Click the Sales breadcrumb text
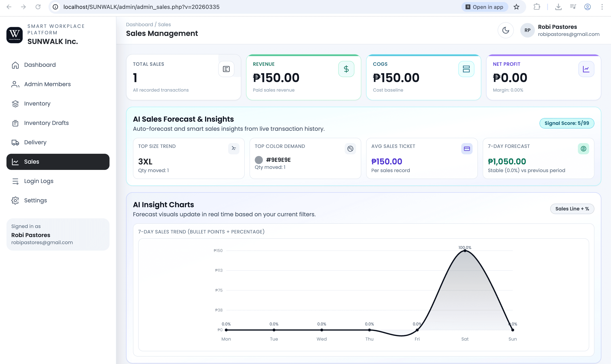Image resolution: width=611 pixels, height=364 pixels. [x=164, y=25]
